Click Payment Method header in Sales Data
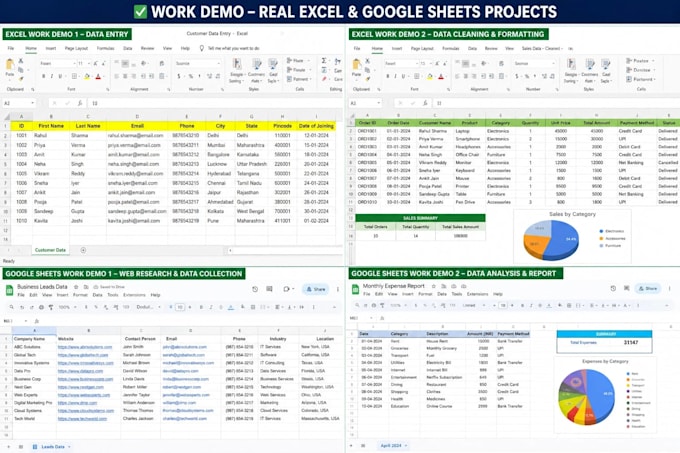Screen dimensions: 680x453 (x=637, y=123)
